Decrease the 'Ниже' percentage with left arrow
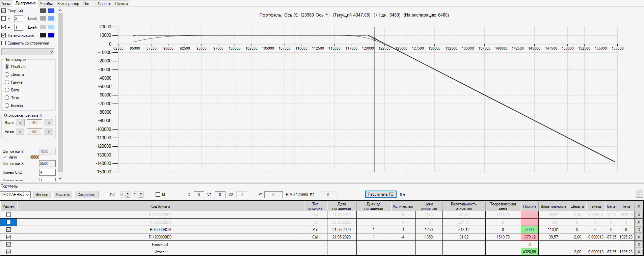The height and width of the screenshot is (256, 644). point(20,132)
